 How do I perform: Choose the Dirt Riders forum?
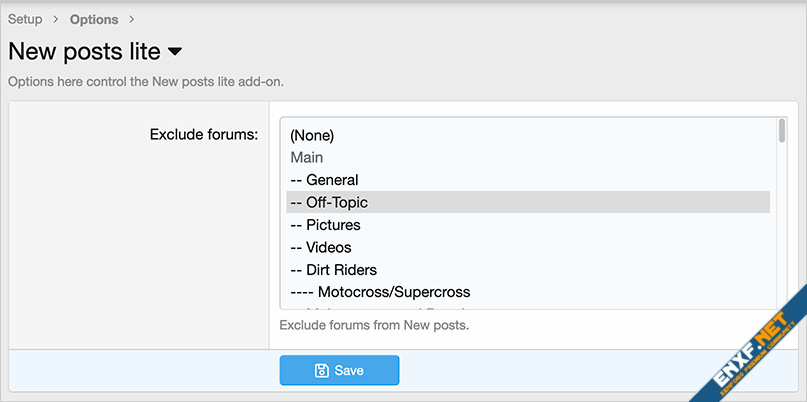click(333, 270)
